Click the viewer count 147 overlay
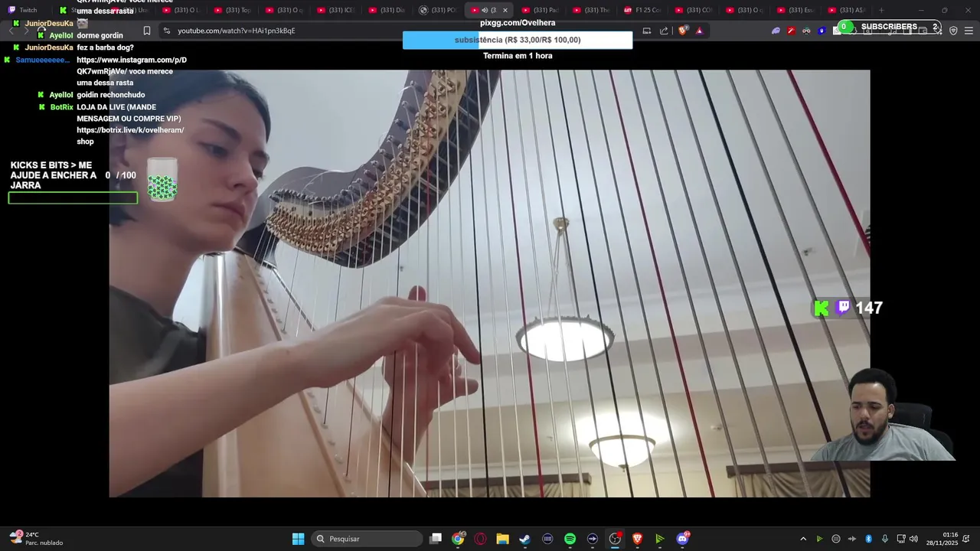Viewport: 980px width, 551px height. point(848,308)
